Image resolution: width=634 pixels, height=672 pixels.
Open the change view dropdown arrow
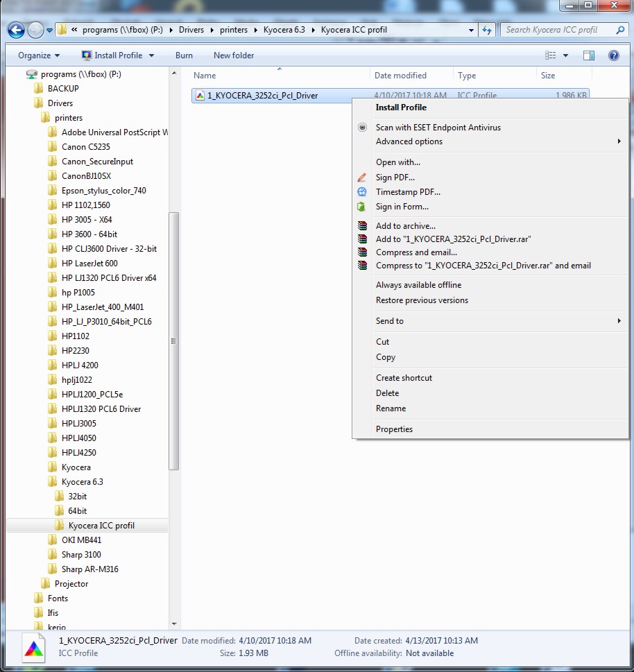(x=565, y=55)
